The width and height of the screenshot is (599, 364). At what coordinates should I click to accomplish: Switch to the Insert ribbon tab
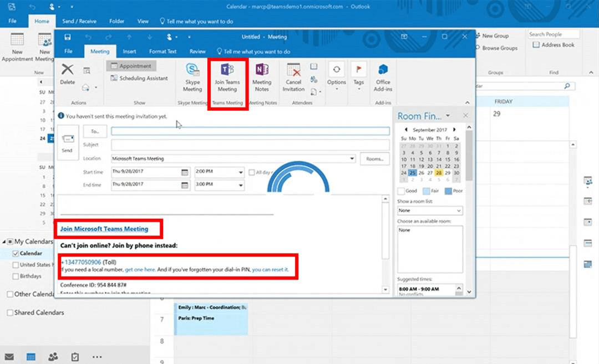coord(129,52)
